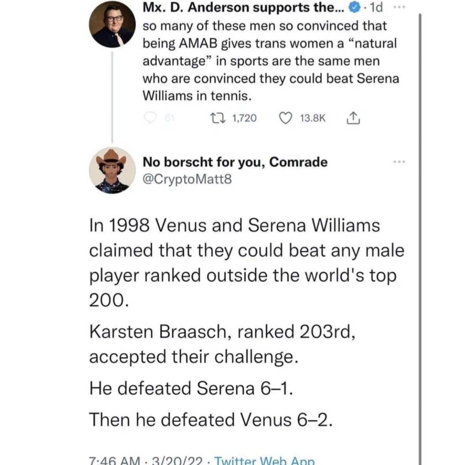This screenshot has height=465, width=476.
Task: Click the 1,720 retweets count
Action: coord(244,118)
